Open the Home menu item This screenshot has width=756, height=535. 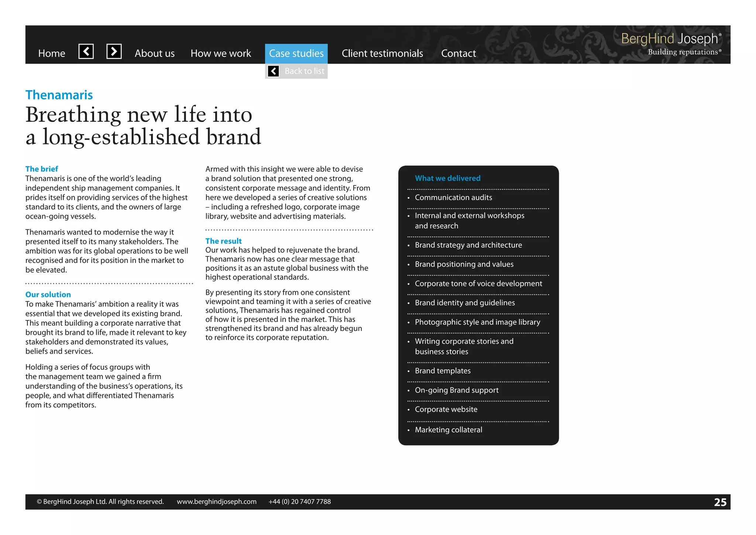point(52,54)
